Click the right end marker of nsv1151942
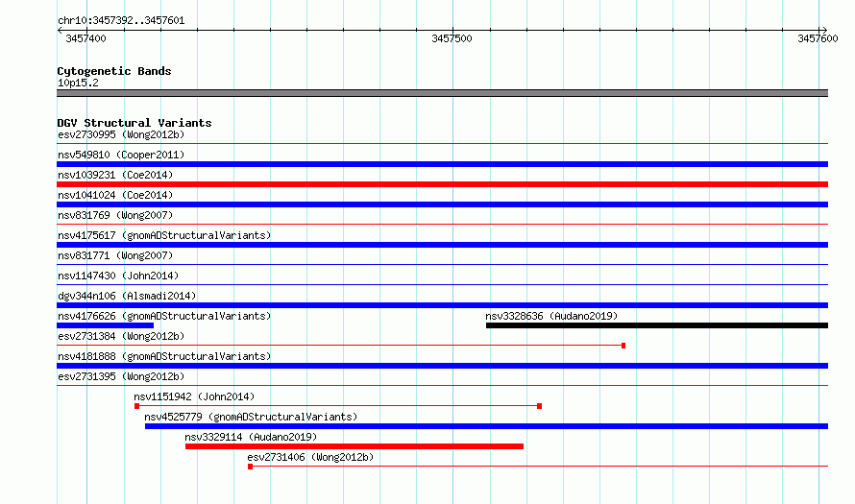Image resolution: width=855 pixels, height=504 pixels. point(539,406)
